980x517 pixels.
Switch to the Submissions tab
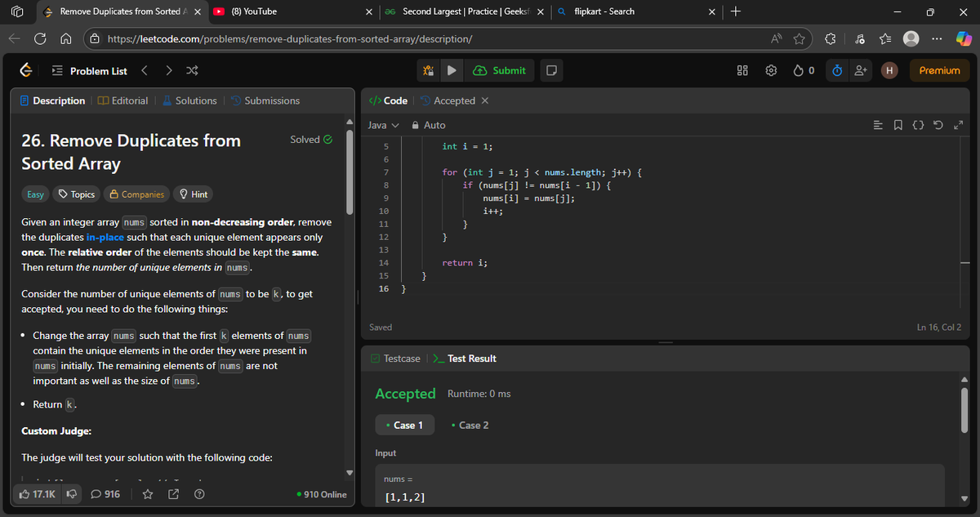tap(265, 100)
